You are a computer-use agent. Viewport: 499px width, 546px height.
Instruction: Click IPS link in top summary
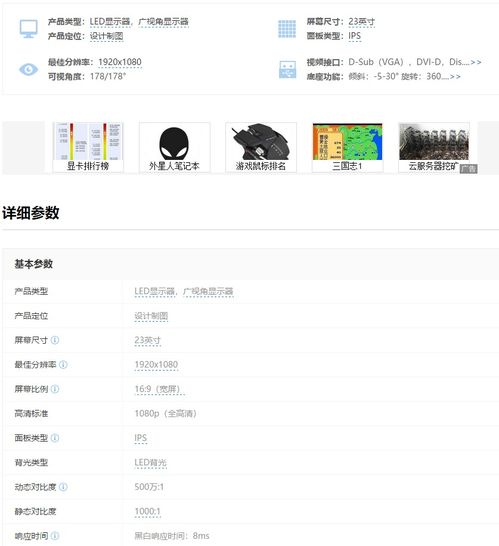click(x=354, y=36)
